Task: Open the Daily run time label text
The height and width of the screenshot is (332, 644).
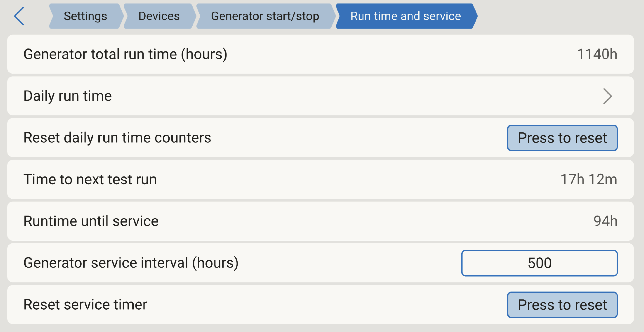Action: pyautogui.click(x=68, y=96)
